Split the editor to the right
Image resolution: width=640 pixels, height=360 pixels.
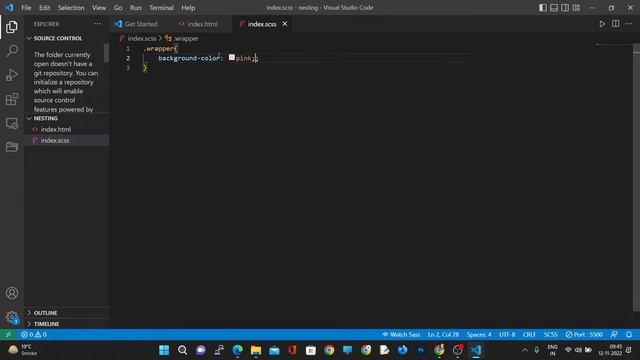[616, 24]
